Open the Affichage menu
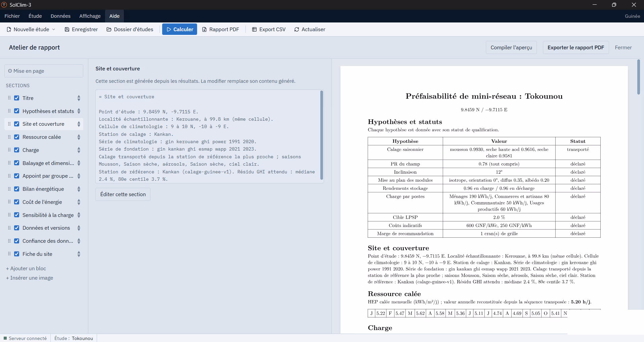Screen dimensions: 644x342 coord(90,16)
